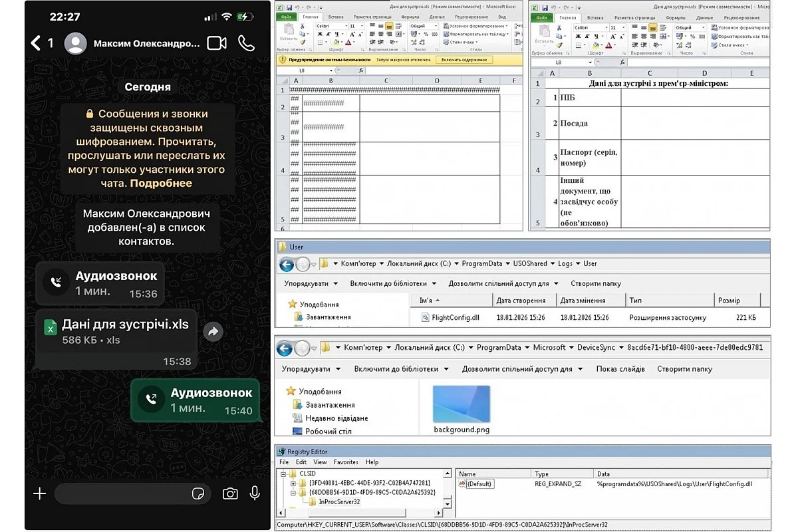The height and width of the screenshot is (532, 798).
Task: Tap the incoming Аудиозвонок entry at 15:36
Action: point(100,283)
